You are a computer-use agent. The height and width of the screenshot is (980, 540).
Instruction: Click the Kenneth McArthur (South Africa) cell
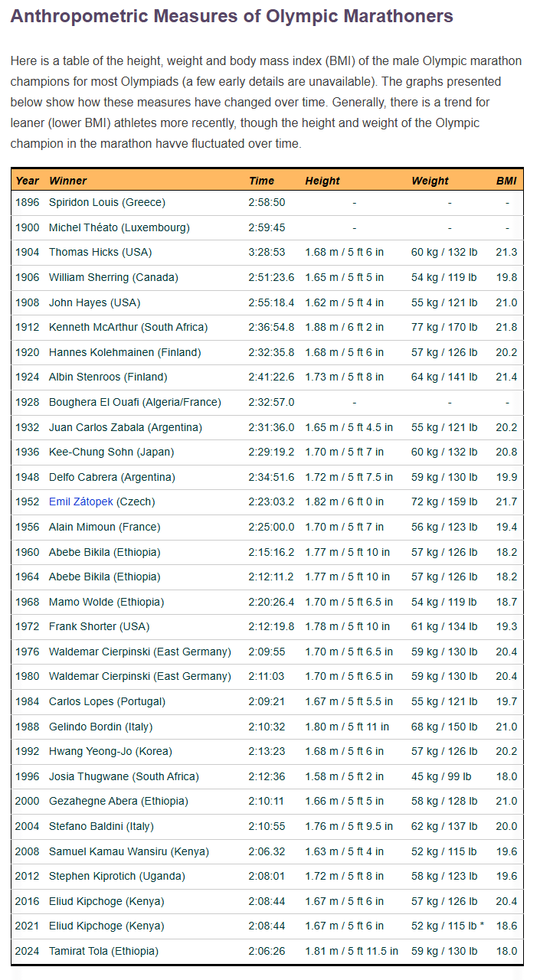tap(128, 327)
